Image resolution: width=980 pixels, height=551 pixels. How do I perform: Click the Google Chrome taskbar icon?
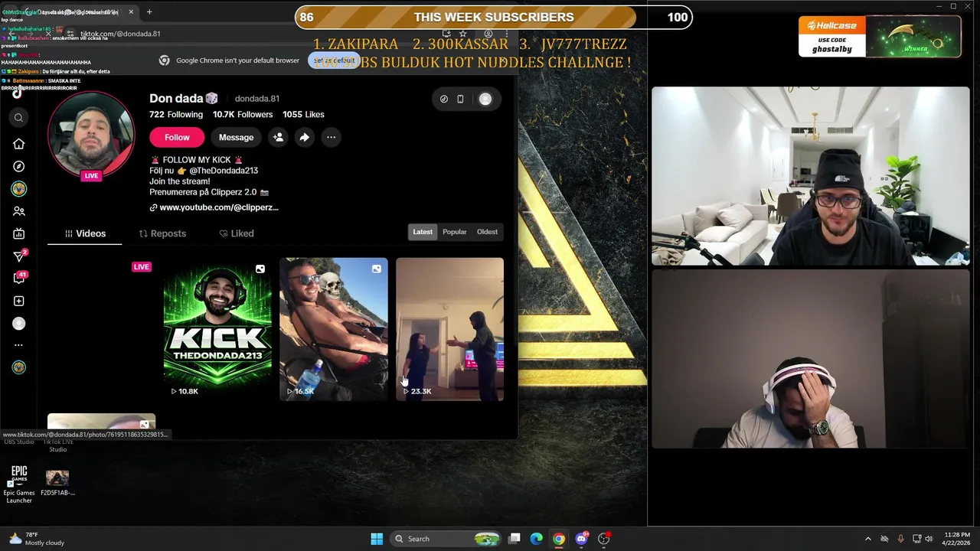tap(559, 539)
